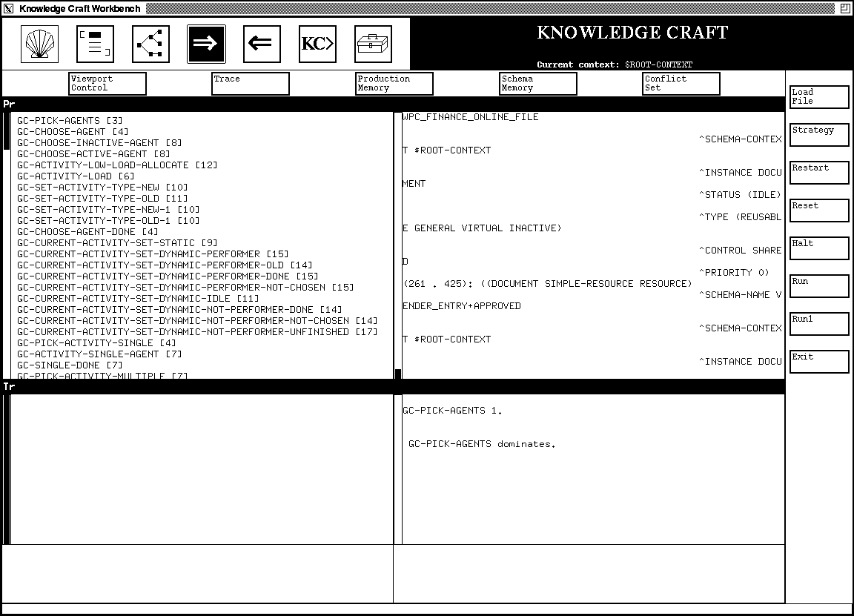Image resolution: width=854 pixels, height=616 pixels.
Task: Start execution with the Run button
Action: click(x=818, y=285)
